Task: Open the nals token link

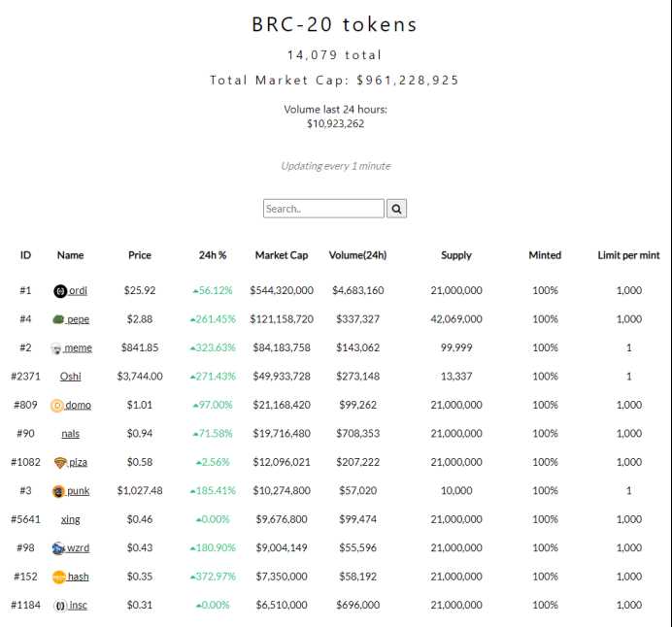Action: coord(71,434)
